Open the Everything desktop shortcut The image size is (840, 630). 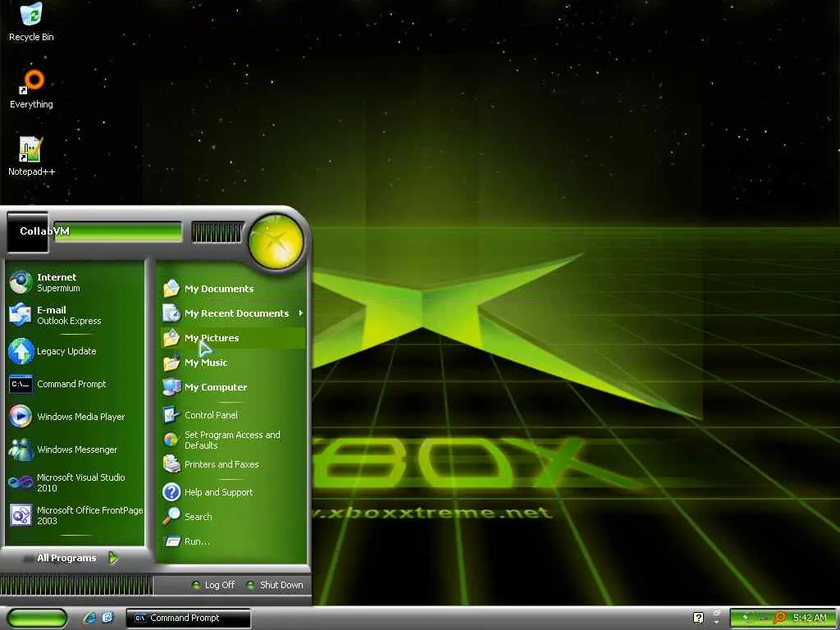coord(31,89)
